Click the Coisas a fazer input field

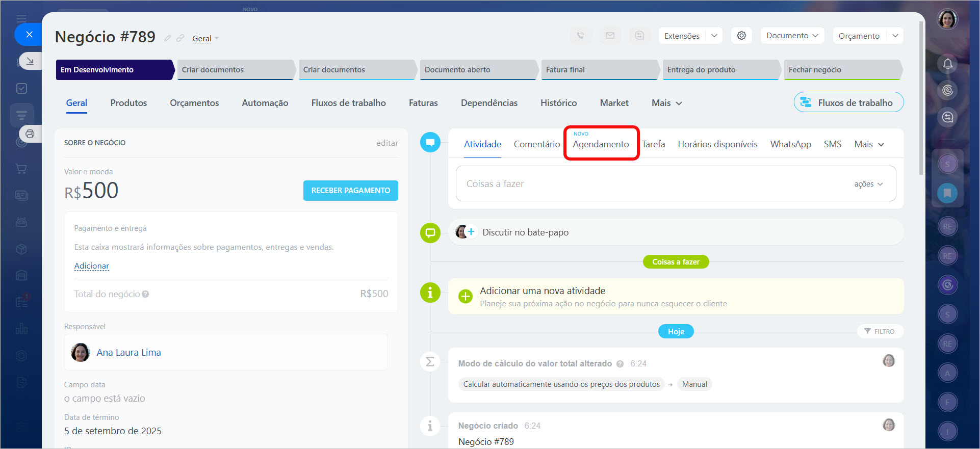coord(653,184)
